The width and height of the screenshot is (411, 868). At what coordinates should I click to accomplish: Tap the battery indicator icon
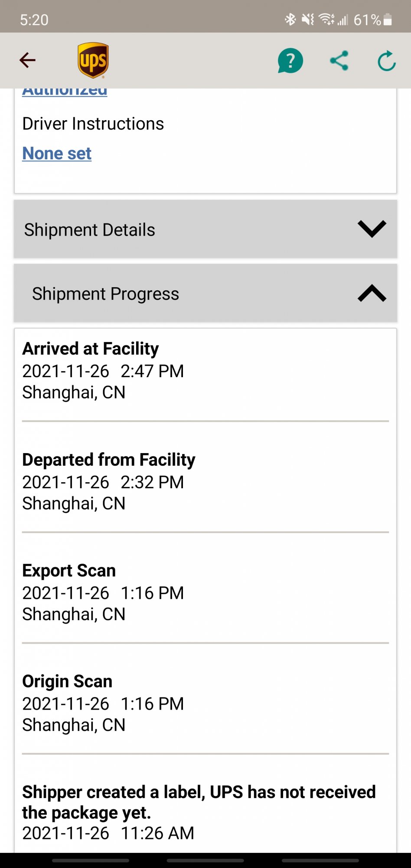[388, 20]
